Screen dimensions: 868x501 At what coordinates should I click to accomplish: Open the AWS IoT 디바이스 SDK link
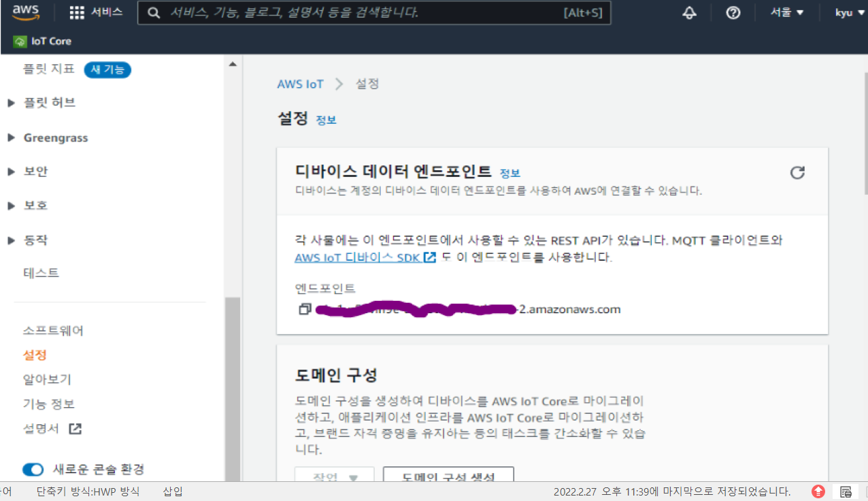click(x=365, y=258)
